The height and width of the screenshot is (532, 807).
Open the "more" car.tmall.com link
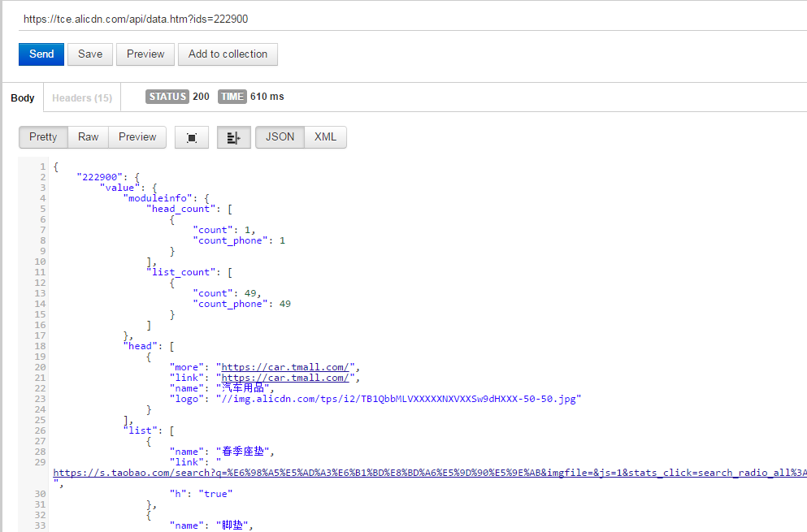point(285,367)
